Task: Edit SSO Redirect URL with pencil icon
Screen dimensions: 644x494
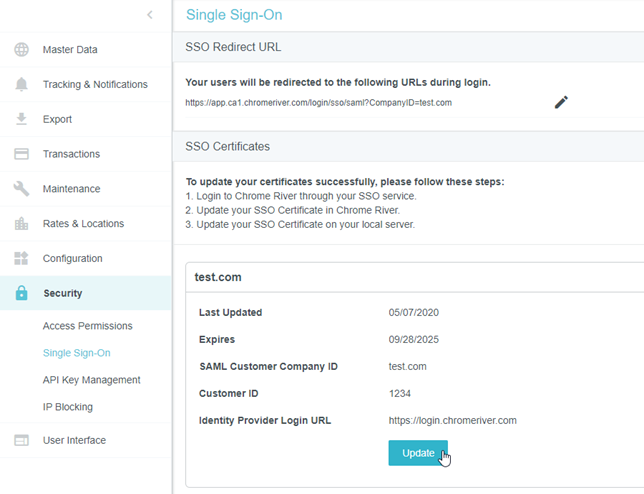Action: click(x=561, y=102)
